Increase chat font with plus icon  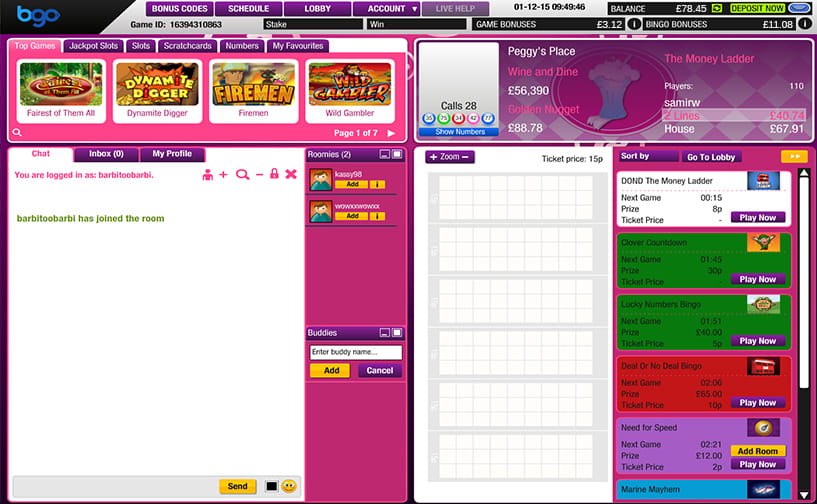pyautogui.click(x=223, y=174)
